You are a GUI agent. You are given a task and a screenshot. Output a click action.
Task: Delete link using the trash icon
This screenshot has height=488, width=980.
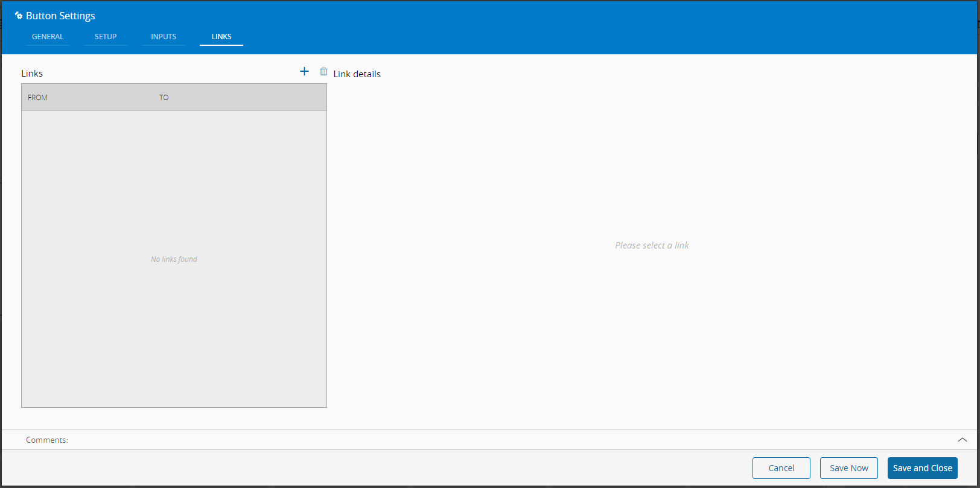click(324, 72)
